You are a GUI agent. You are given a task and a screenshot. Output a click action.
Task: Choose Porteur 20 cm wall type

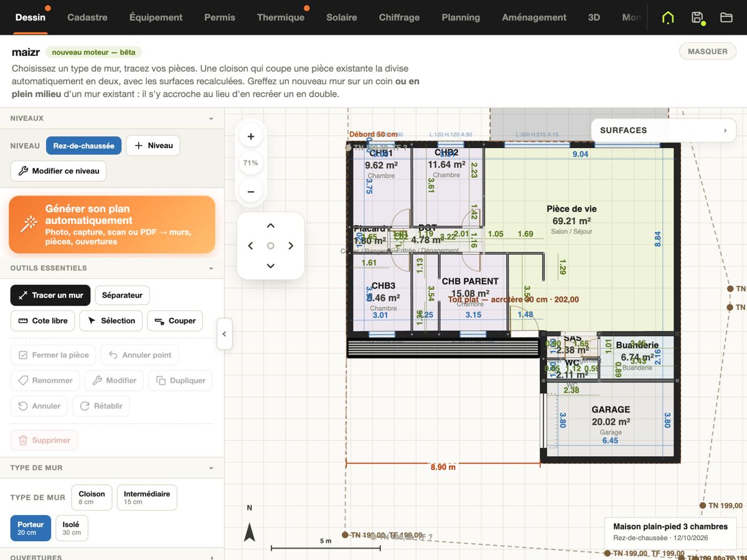(31, 528)
